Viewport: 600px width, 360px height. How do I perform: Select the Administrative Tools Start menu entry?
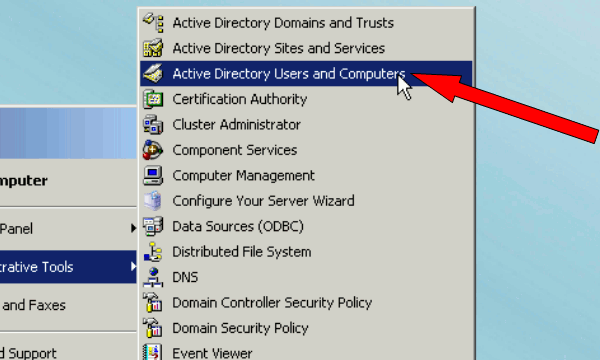tap(68, 267)
